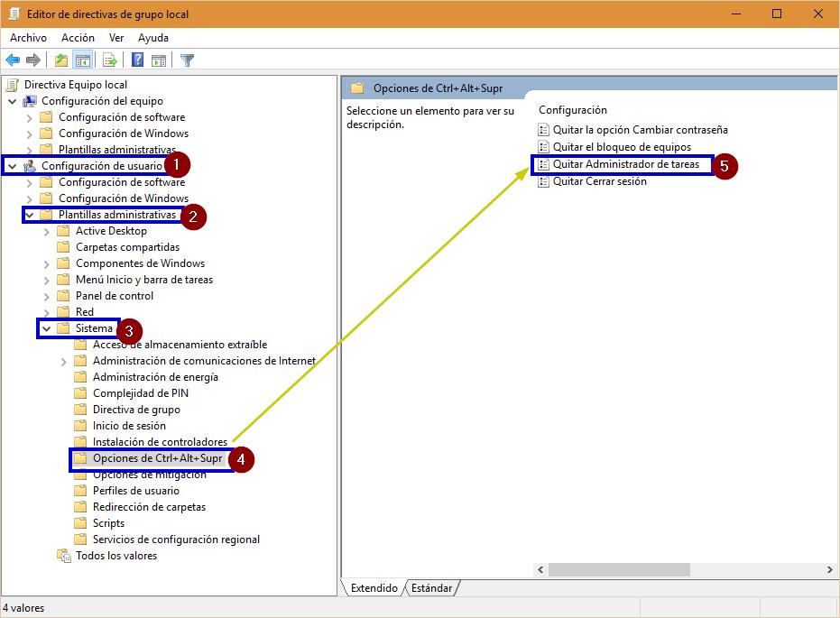The width and height of the screenshot is (840, 618).
Task: Open the Ayuda menu
Action: tap(153, 38)
